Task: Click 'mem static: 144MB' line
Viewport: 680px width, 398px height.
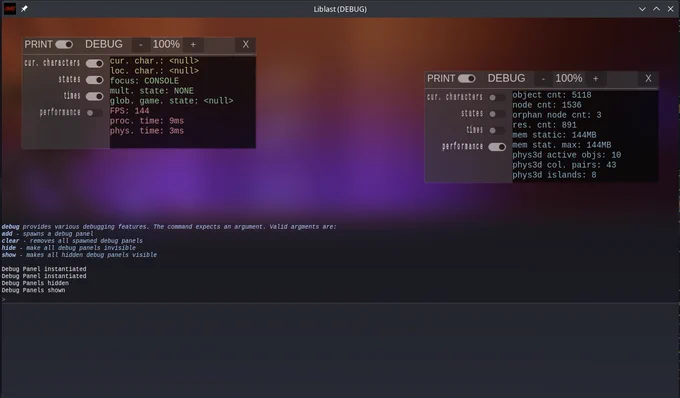Action: [x=554, y=135]
